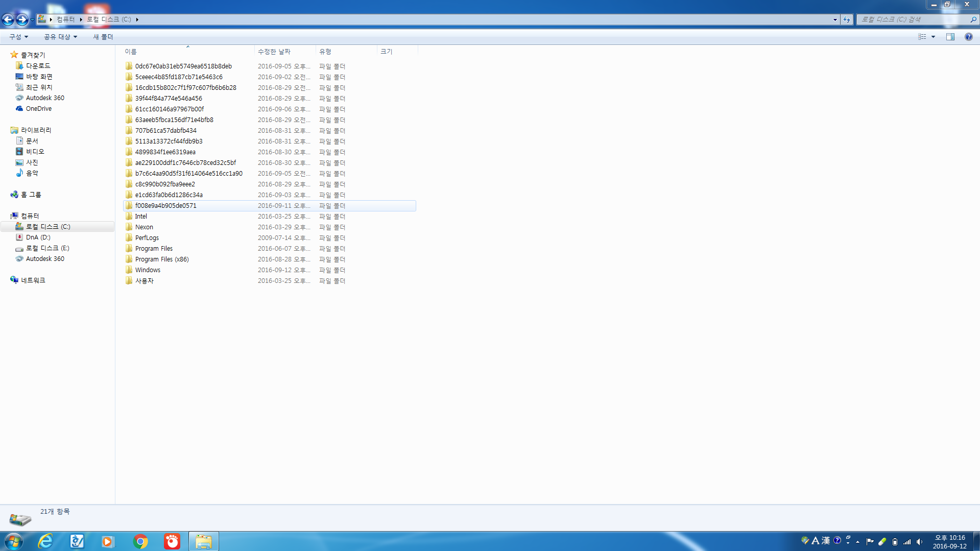Image resolution: width=980 pixels, height=551 pixels.
Task: Select folder e1cd63fa0b6d1286c34a
Action: (x=270, y=195)
